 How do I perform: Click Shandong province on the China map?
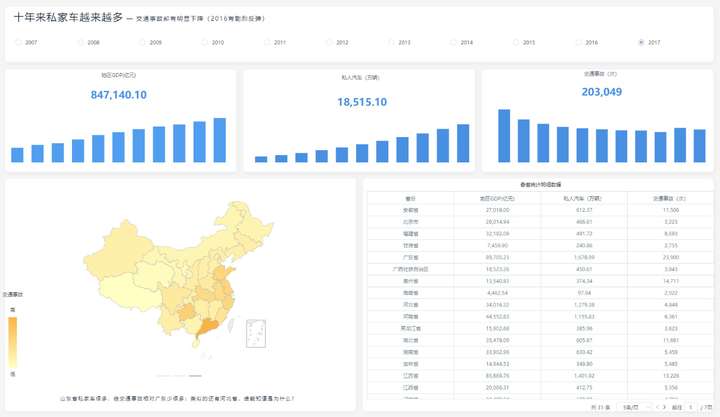(224, 274)
